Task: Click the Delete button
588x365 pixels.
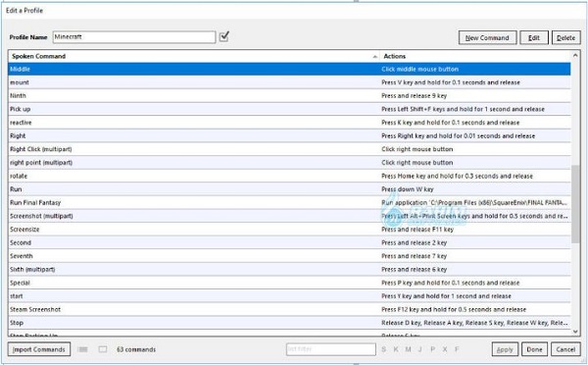Action: click(565, 37)
